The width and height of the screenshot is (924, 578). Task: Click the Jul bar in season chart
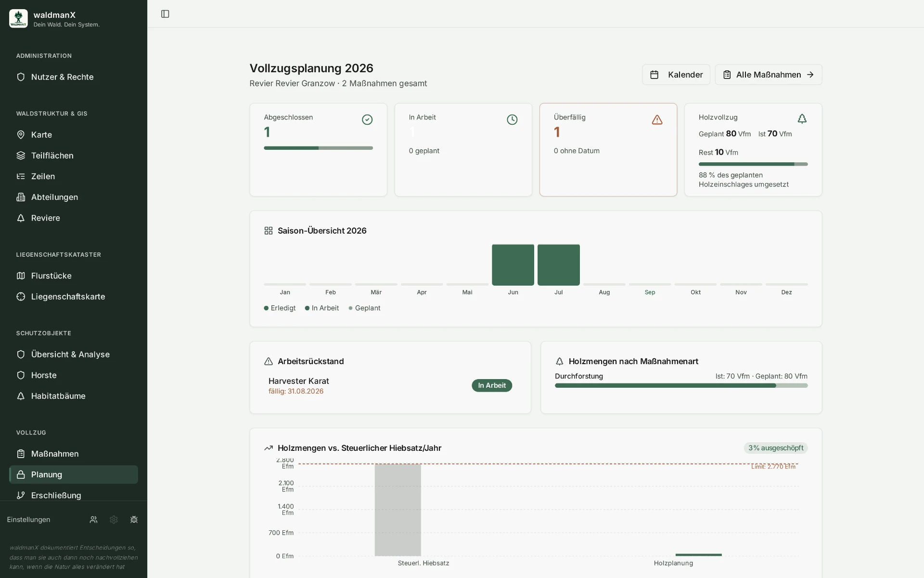click(558, 265)
